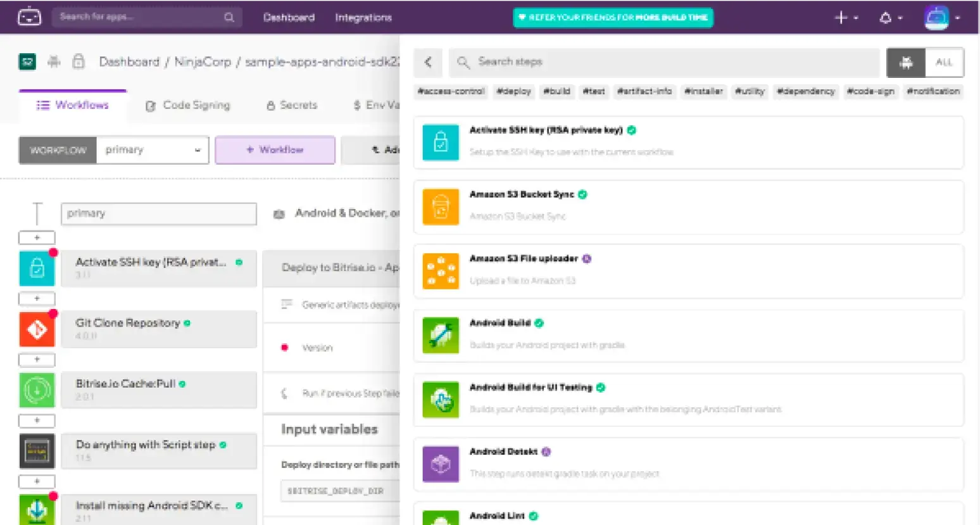The width and height of the screenshot is (980, 525).
Task: Collapse the step library with the back chevron
Action: [427, 62]
